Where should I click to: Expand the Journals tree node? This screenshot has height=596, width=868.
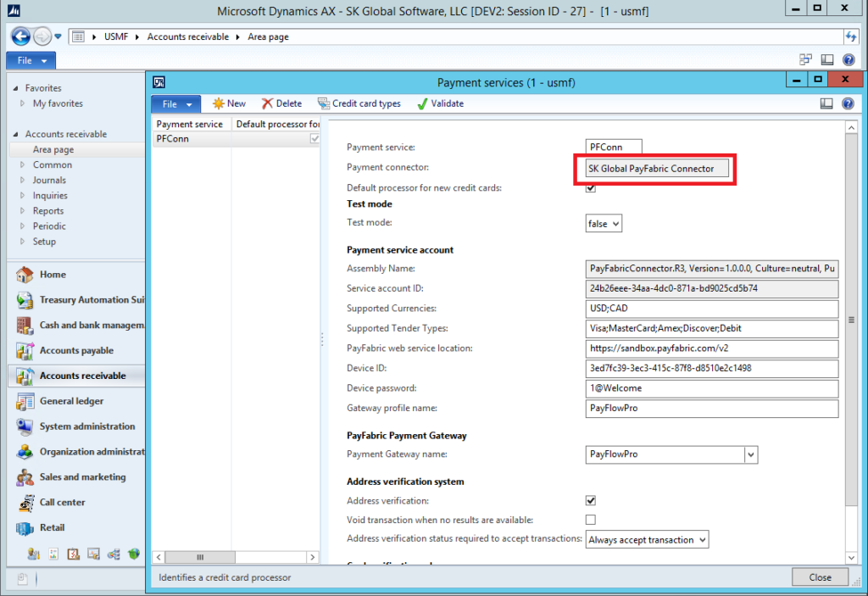[23, 180]
